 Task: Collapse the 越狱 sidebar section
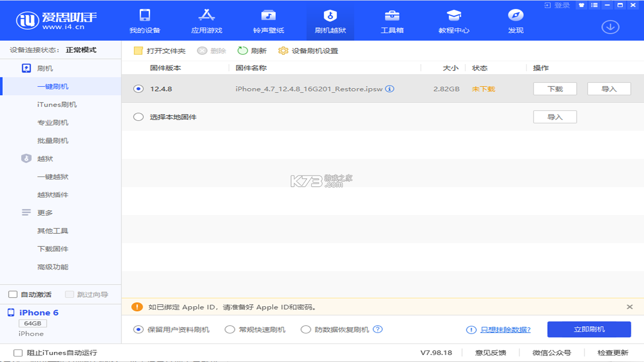click(38, 158)
